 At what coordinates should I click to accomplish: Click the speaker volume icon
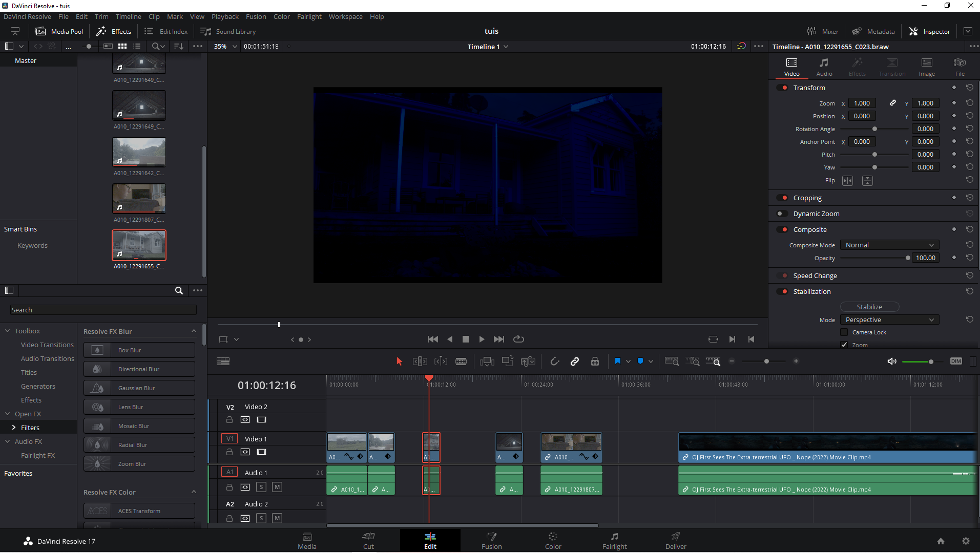click(892, 361)
